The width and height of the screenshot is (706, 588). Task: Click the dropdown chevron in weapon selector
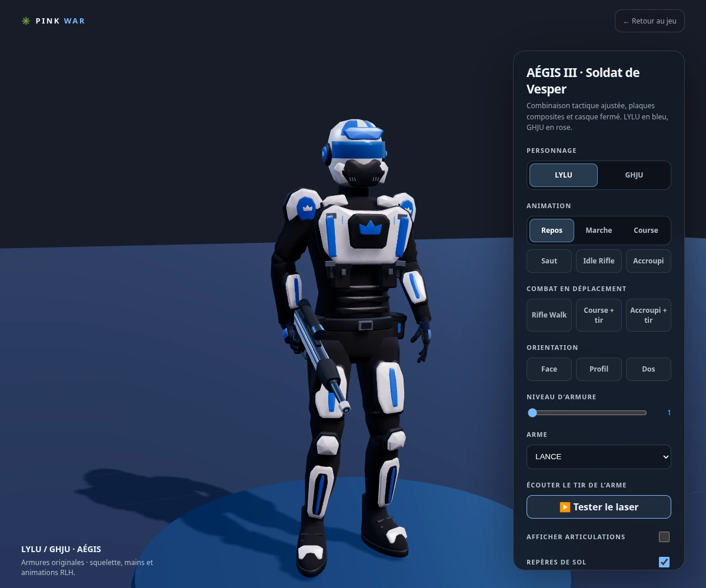[x=665, y=457]
